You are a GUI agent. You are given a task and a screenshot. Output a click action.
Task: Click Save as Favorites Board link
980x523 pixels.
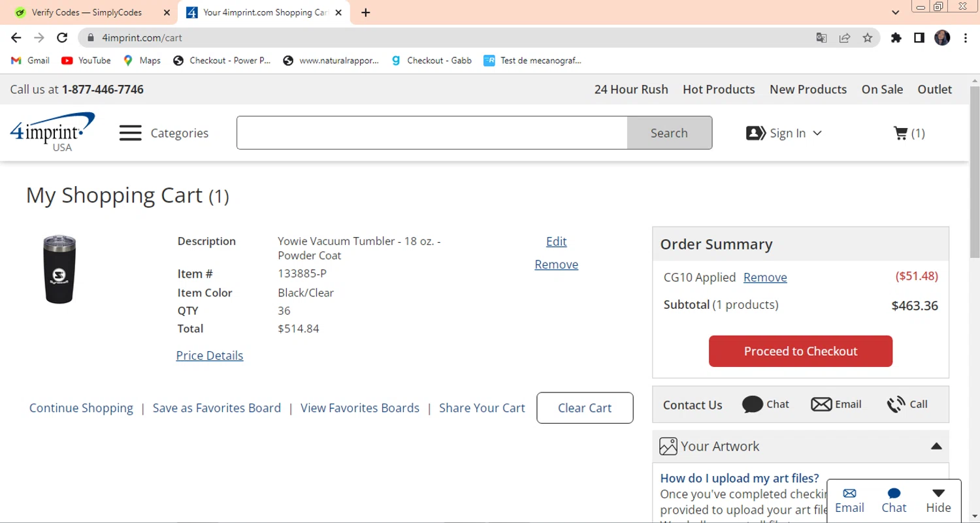[217, 408]
